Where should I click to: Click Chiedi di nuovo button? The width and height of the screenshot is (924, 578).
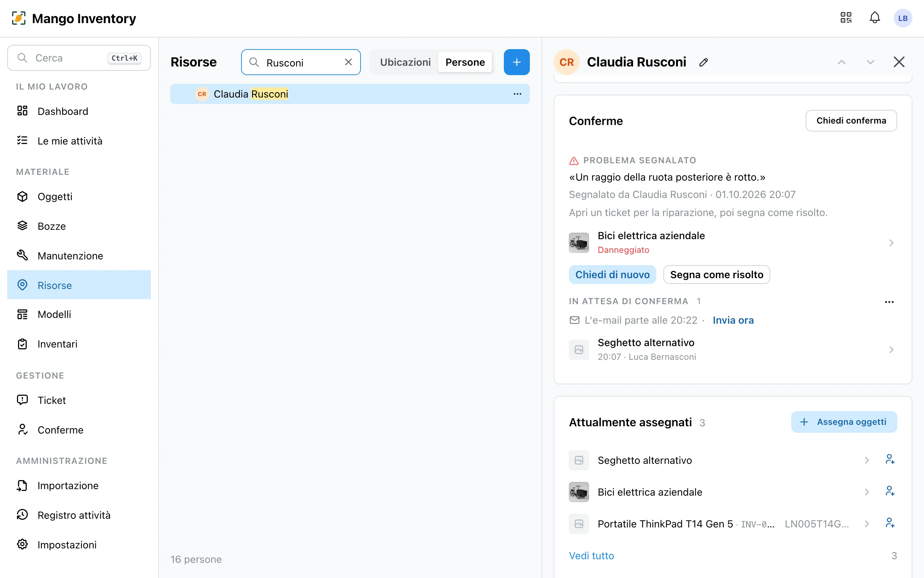click(613, 275)
